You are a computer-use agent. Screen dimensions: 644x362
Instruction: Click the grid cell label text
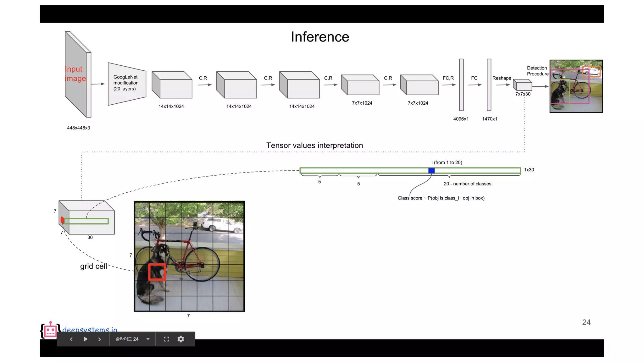(93, 266)
